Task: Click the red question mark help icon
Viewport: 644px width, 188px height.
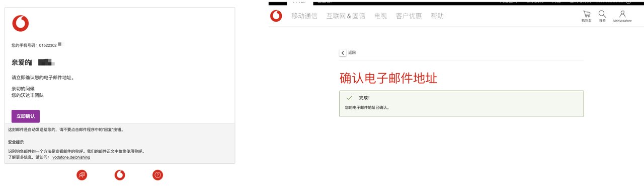Action: point(158,175)
